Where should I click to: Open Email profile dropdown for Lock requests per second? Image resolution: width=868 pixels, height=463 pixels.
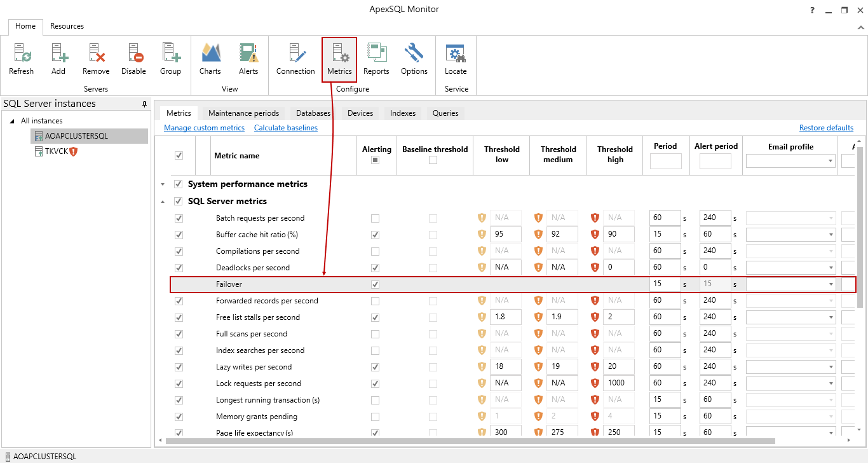click(x=831, y=384)
